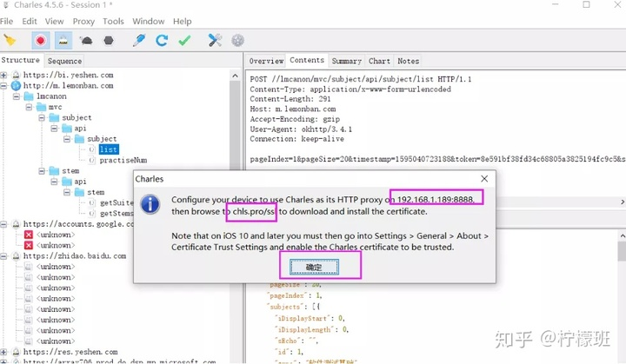Viewport: 626px width, 364px height.
Task: Collapse the https://zhidao.baidu.com node
Action: pyautogui.click(x=3, y=256)
